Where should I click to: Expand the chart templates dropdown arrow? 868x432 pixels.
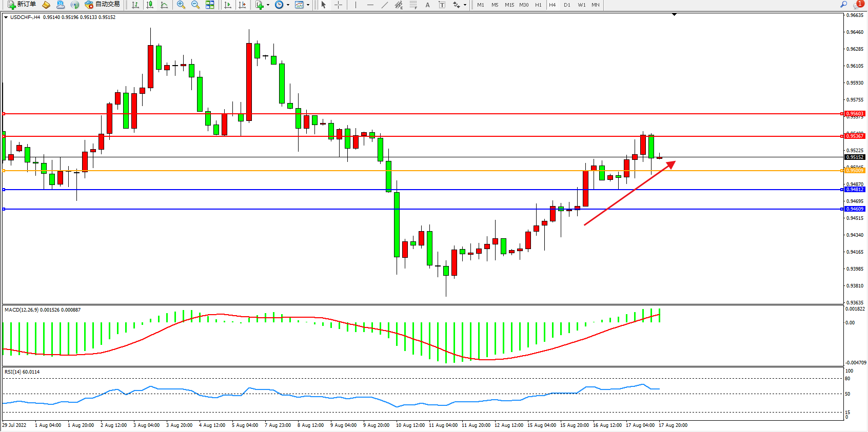[x=308, y=5]
